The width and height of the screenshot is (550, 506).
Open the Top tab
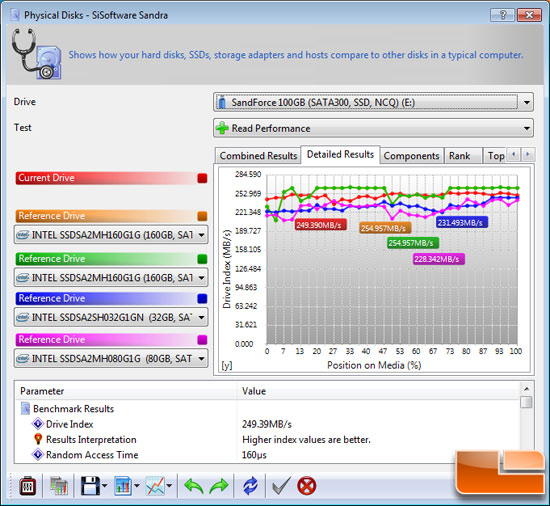click(x=496, y=156)
